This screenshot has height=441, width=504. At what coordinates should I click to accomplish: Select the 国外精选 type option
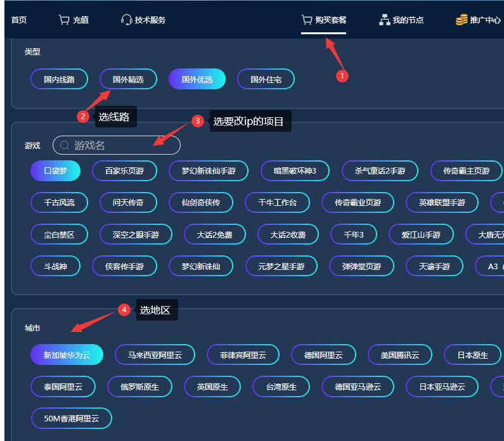[128, 79]
